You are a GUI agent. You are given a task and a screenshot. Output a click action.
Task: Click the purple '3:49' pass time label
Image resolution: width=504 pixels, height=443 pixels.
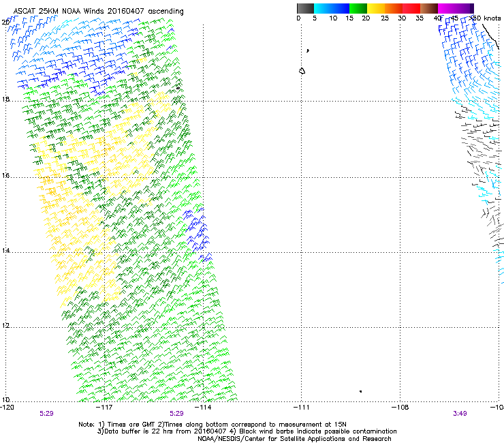point(460,414)
